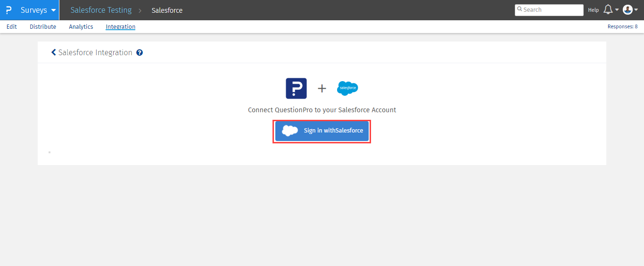The width and height of the screenshot is (644, 266).
Task: Click the QuestionPro square logo
Action: [x=297, y=88]
